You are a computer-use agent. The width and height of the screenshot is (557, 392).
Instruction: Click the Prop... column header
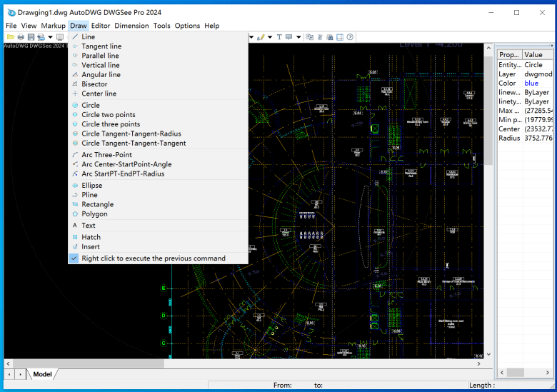pos(510,55)
